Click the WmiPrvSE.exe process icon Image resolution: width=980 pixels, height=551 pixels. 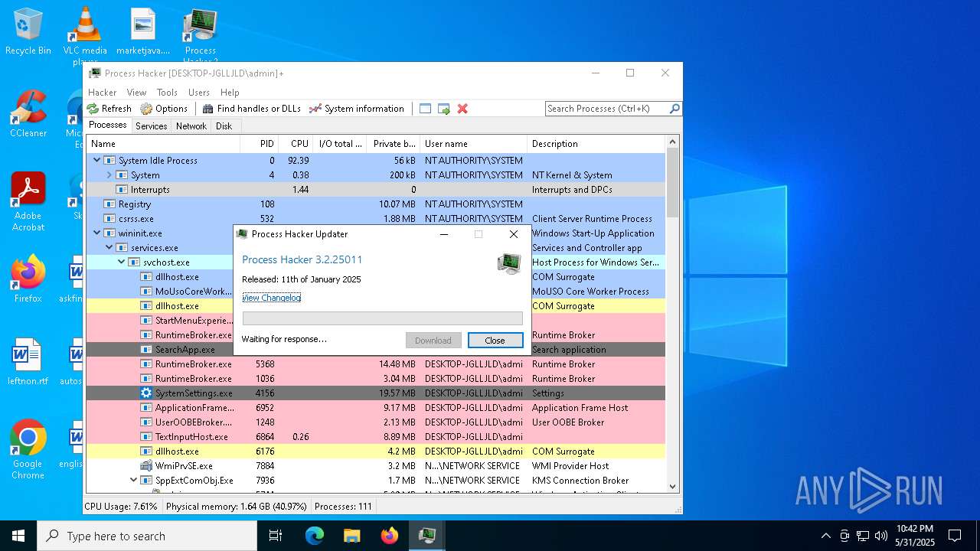pos(146,465)
